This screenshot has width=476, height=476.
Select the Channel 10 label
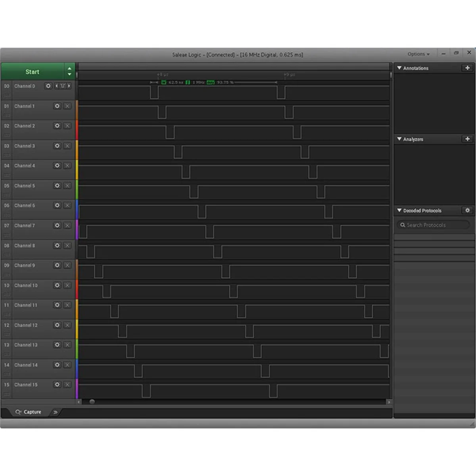[26, 285]
